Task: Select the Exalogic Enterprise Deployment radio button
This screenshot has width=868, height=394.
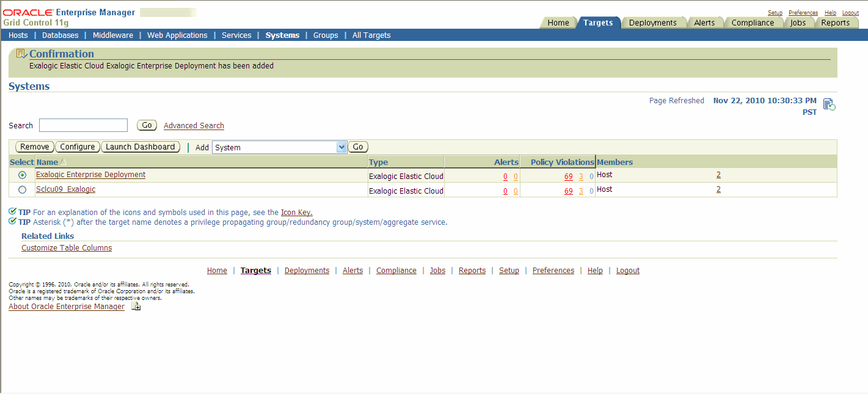Action: point(23,175)
